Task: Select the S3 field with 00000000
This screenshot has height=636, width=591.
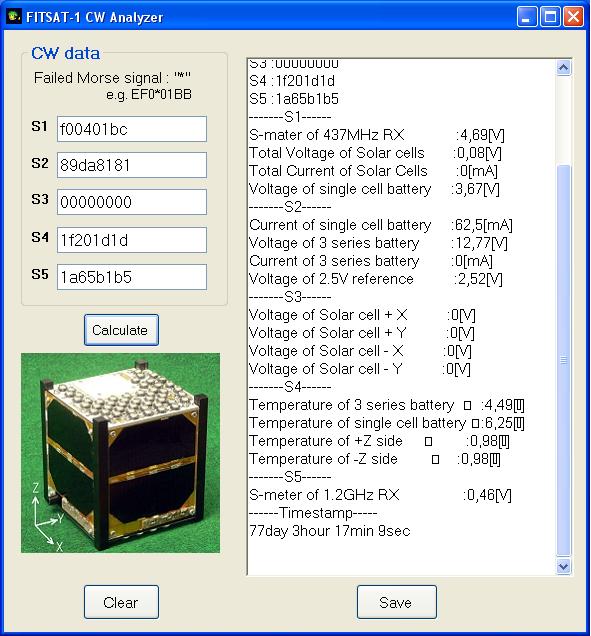Action: coord(132,202)
